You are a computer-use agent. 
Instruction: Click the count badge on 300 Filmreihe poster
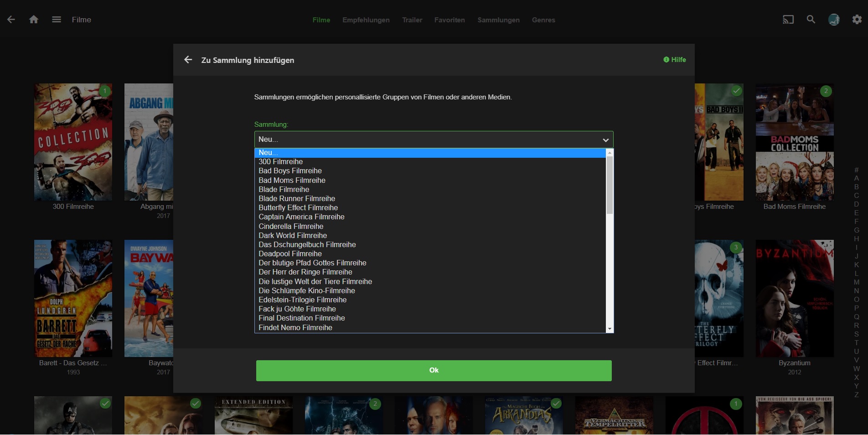pos(105,91)
